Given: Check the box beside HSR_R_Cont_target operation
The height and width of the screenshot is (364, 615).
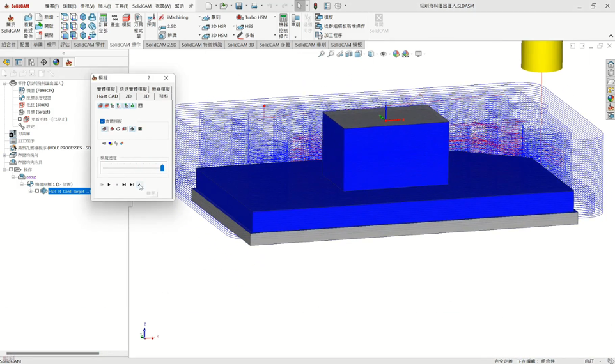Looking at the screenshot, I should 37,191.
